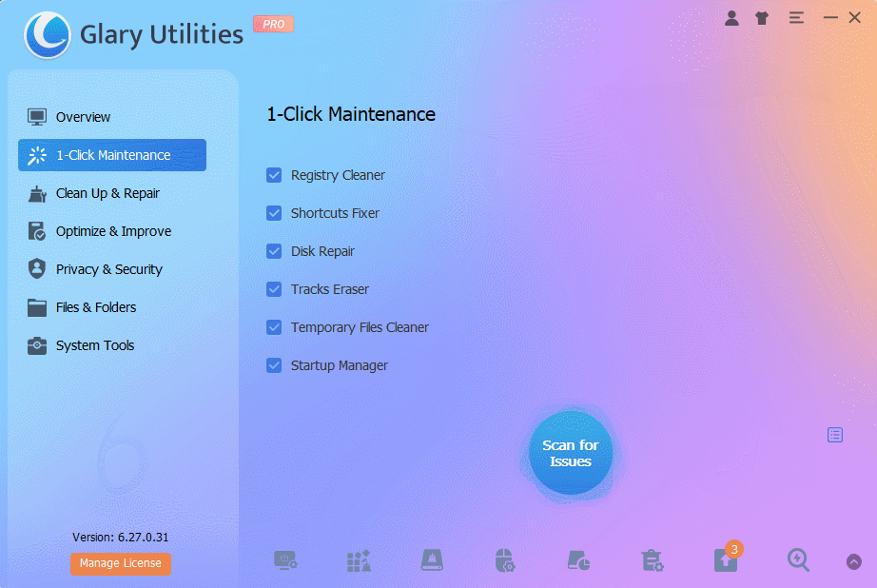Select the 1-Click Maintenance section
Viewport: 877px width, 588px height.
[x=112, y=155]
